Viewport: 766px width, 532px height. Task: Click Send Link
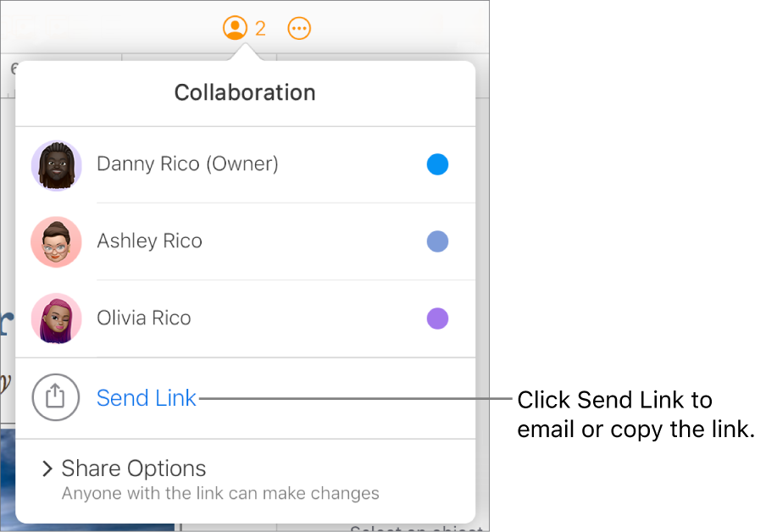tap(147, 397)
